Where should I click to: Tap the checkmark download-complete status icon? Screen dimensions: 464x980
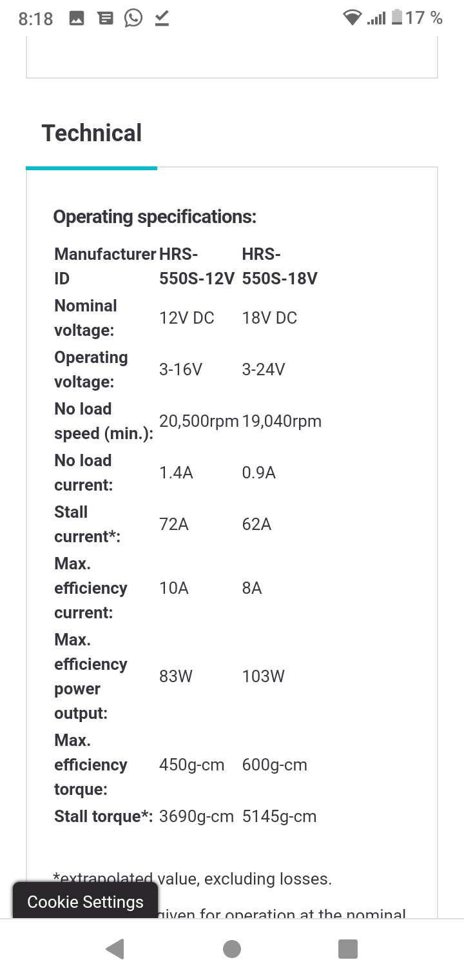click(162, 18)
